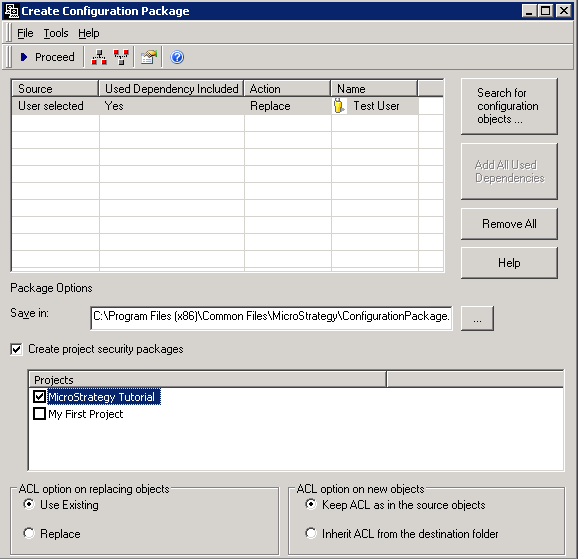Click Search for configuration objects button

tap(509, 106)
